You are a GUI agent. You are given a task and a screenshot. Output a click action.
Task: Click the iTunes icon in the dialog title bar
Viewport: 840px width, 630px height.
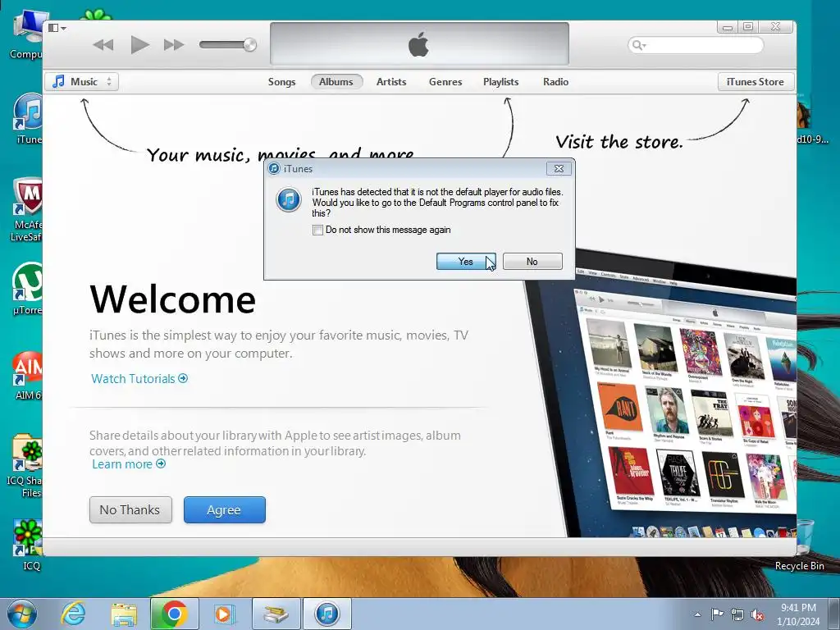[x=274, y=169]
